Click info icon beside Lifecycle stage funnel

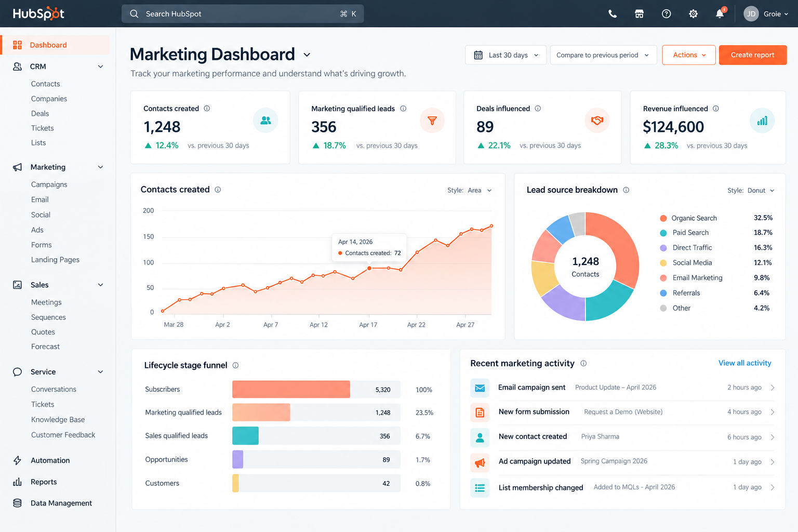click(x=235, y=365)
